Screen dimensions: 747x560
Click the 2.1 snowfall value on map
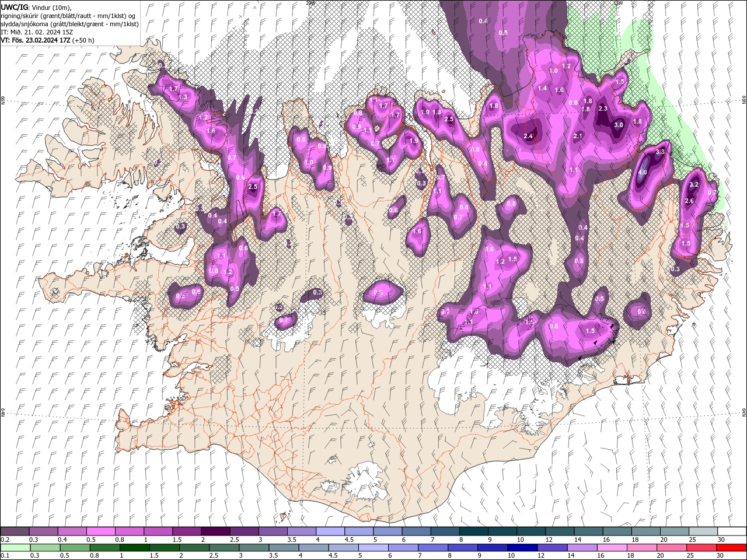coord(578,136)
